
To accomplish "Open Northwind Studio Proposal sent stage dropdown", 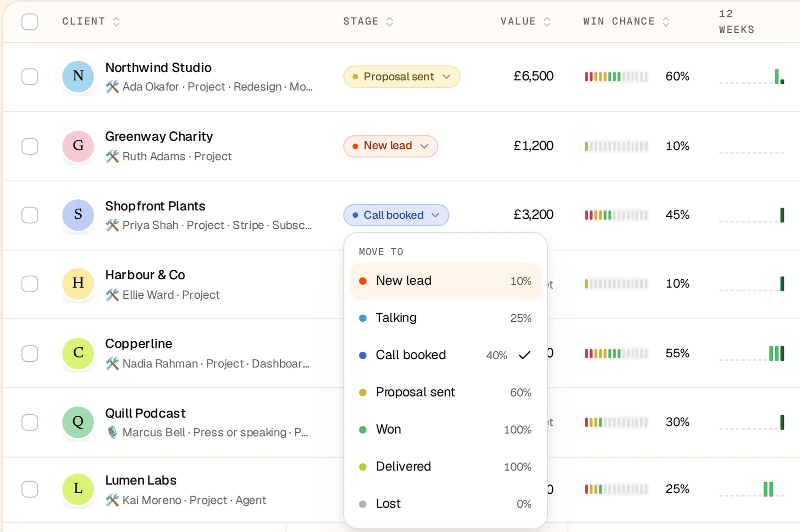I will 401,76.
